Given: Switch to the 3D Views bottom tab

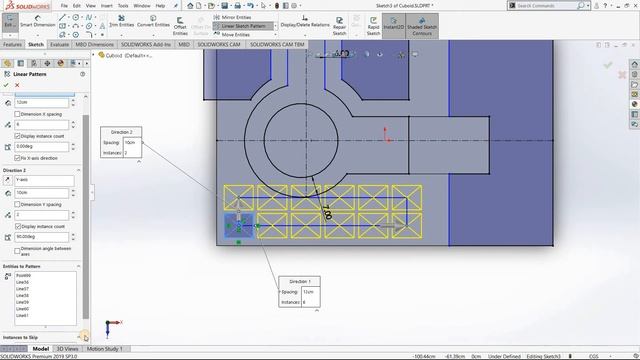Looking at the screenshot, I should pos(67,349).
